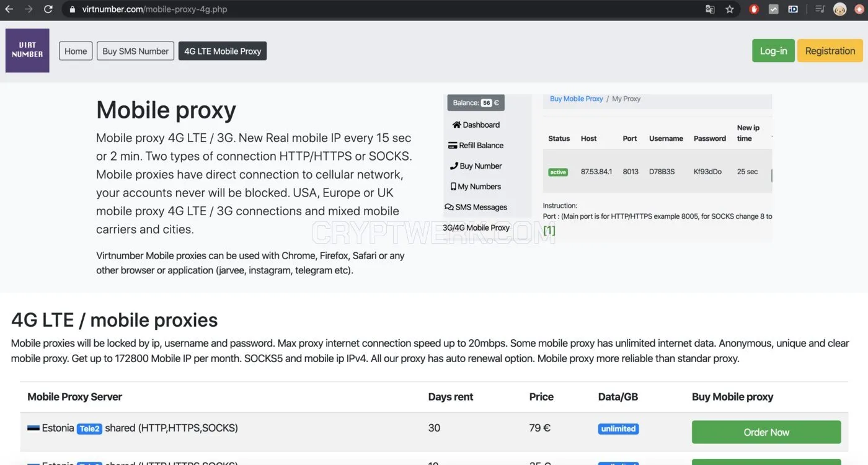Click Refill Balance in the preview sidebar
The height and width of the screenshot is (465, 868).
click(476, 145)
